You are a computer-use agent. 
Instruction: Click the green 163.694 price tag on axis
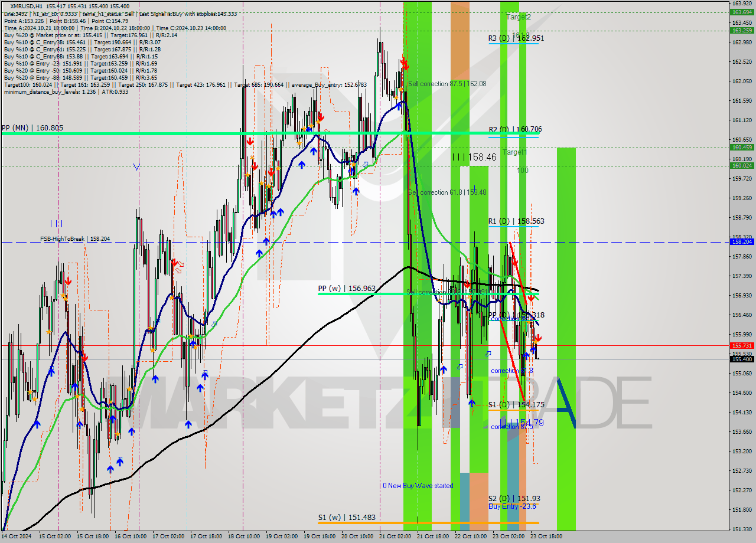click(742, 12)
